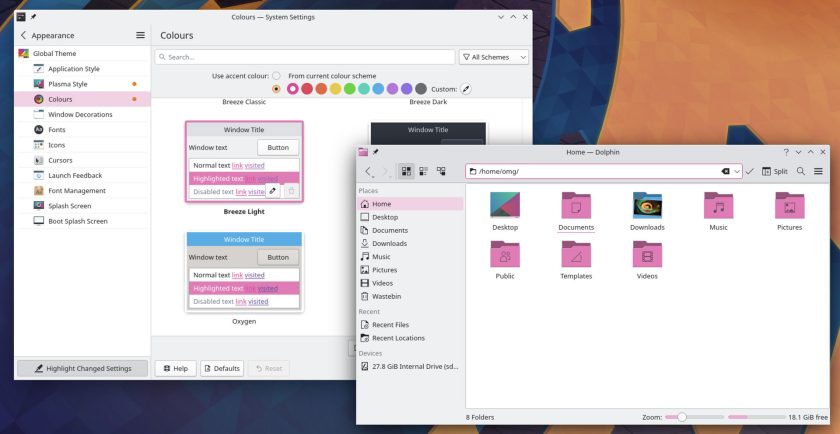Click the Reset button
840x434 pixels.
[269, 369]
